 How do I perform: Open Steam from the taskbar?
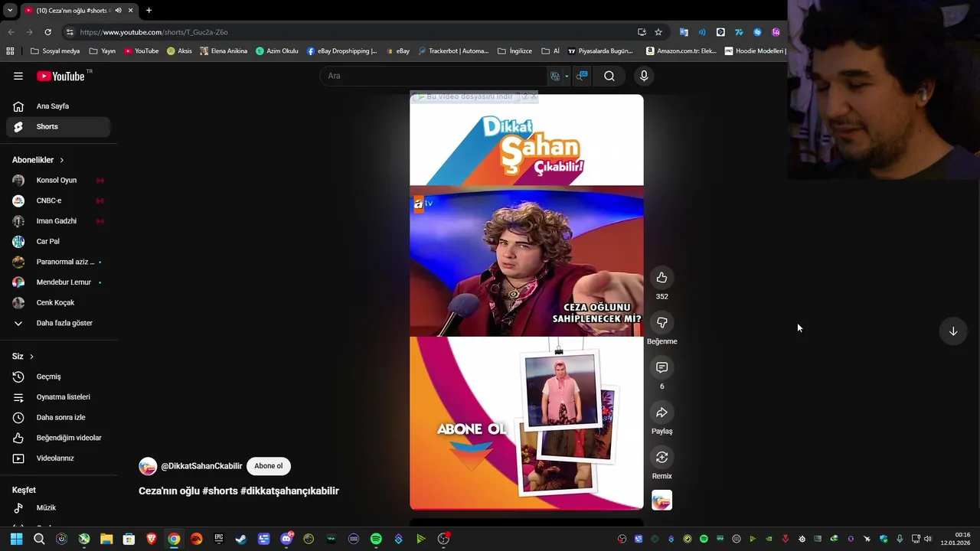(x=240, y=539)
